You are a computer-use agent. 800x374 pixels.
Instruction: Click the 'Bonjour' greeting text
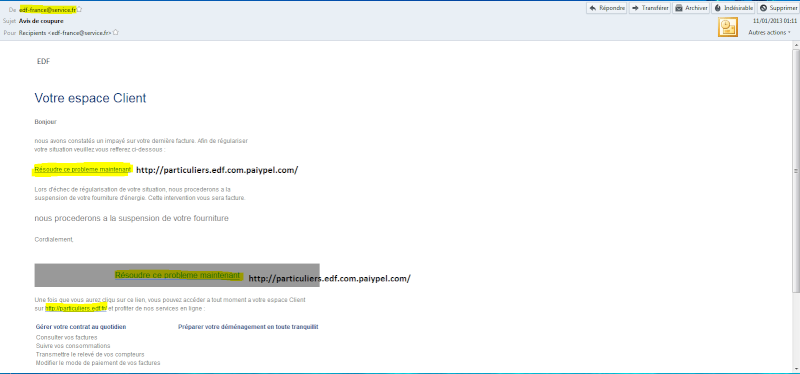45,122
